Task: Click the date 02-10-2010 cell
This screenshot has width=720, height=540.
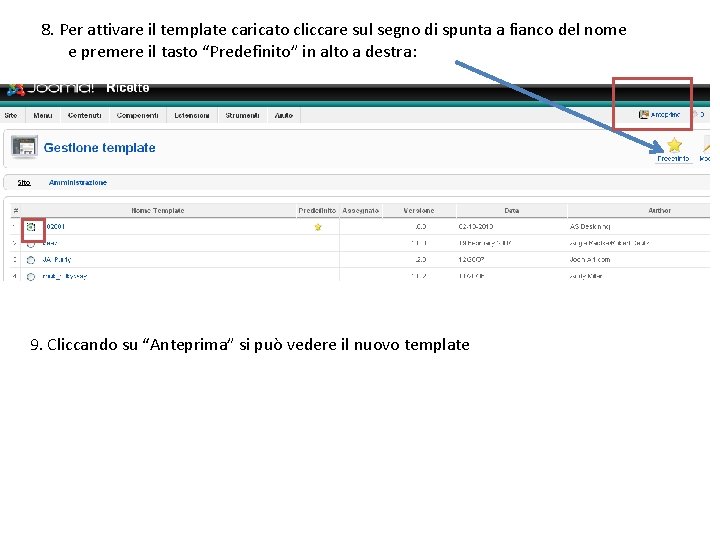Action: pos(476,226)
